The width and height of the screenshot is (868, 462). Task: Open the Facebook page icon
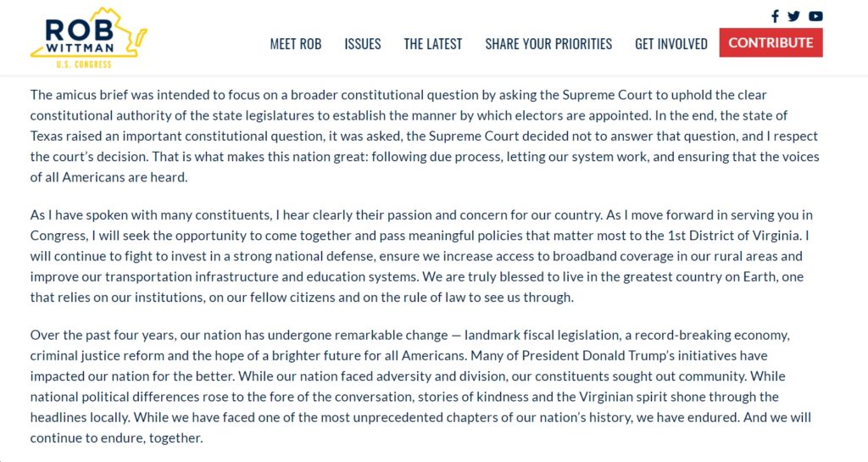pyautogui.click(x=775, y=16)
